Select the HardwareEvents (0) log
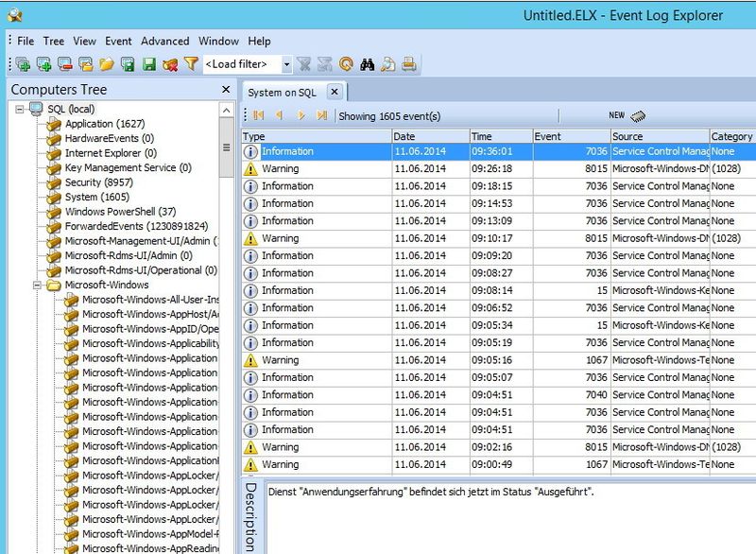 [110, 138]
